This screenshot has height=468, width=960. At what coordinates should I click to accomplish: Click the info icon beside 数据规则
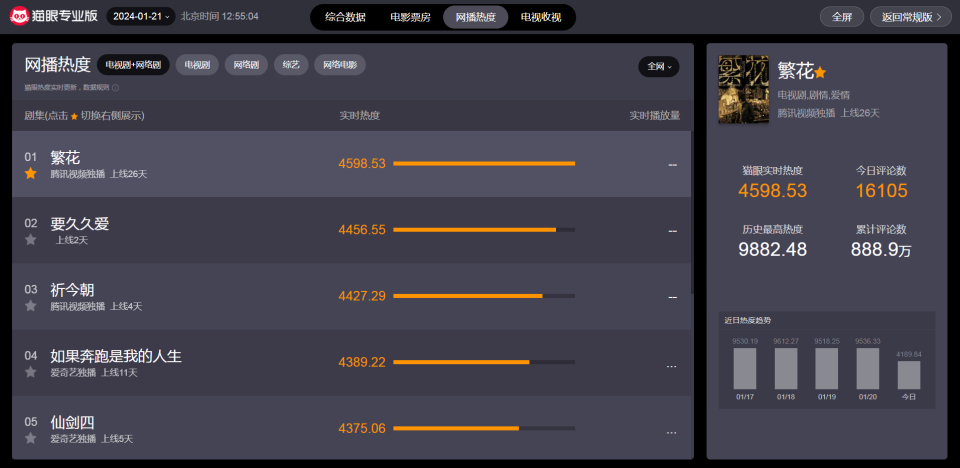(x=116, y=88)
